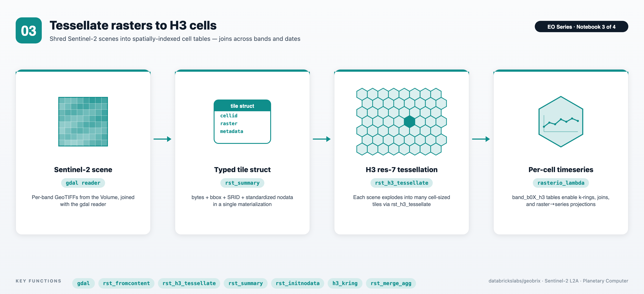
Task: Click the Sentinel-2 raster grid illustration
Action: (83, 122)
